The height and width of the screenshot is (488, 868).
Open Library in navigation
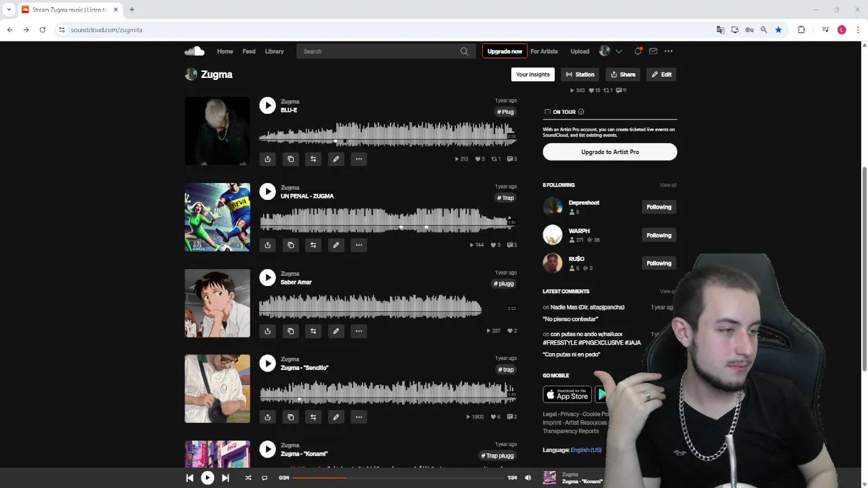274,52
